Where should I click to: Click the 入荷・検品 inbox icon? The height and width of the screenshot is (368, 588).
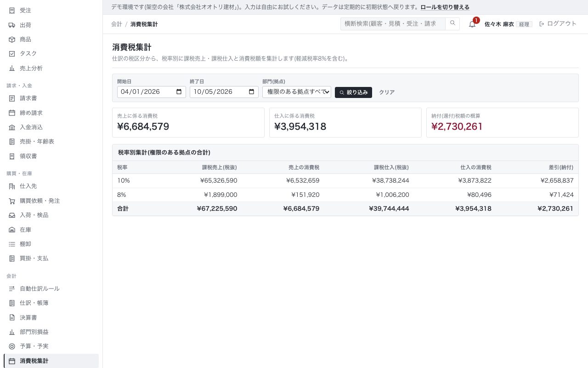[x=12, y=215]
